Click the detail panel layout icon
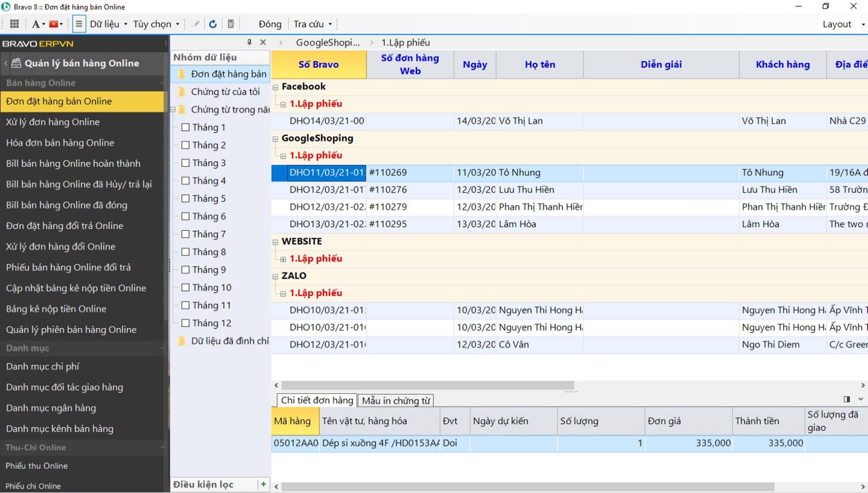Screen dimensions: 868x493 847,399
